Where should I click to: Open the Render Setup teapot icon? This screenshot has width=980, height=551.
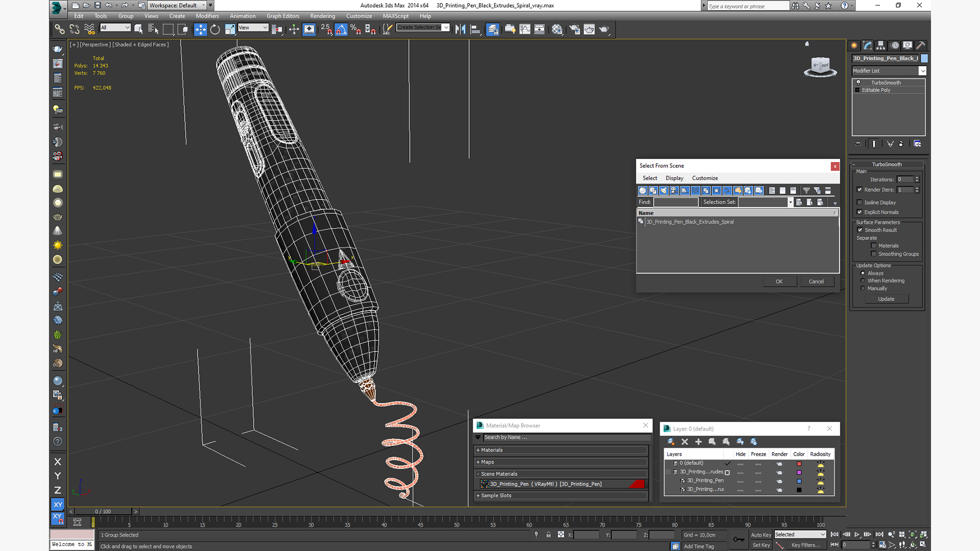tap(575, 29)
